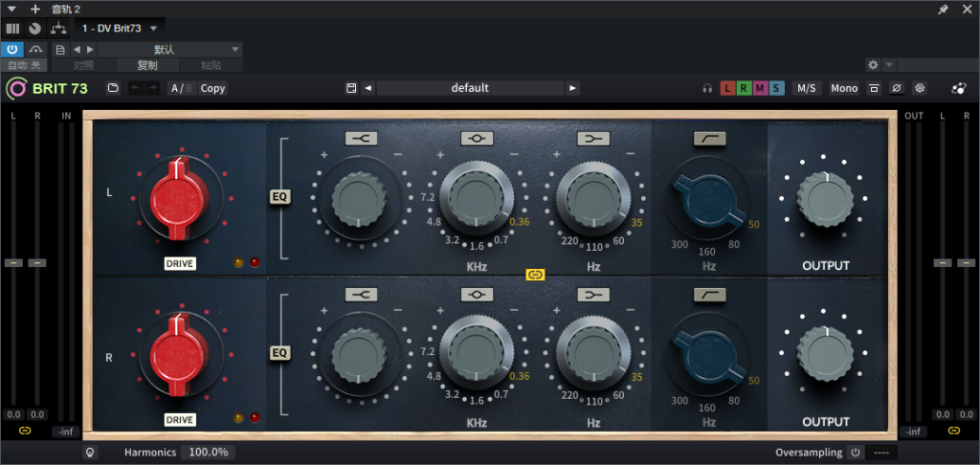Click L channel high-pass filter icon

point(709,138)
